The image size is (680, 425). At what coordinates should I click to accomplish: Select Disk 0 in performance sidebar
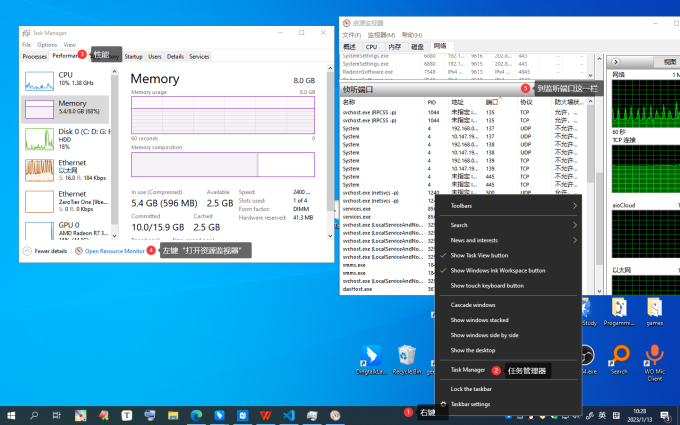click(65, 139)
